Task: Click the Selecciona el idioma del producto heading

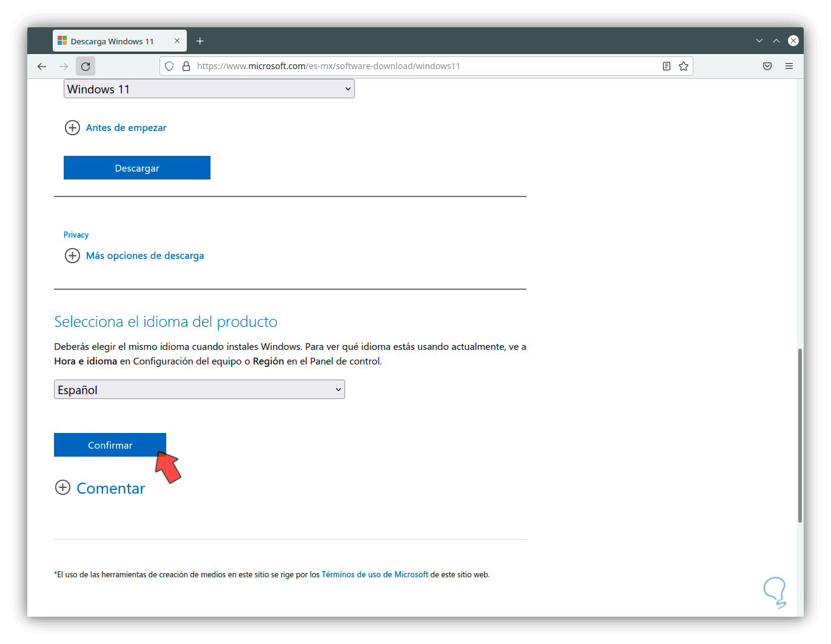Action: click(x=166, y=321)
